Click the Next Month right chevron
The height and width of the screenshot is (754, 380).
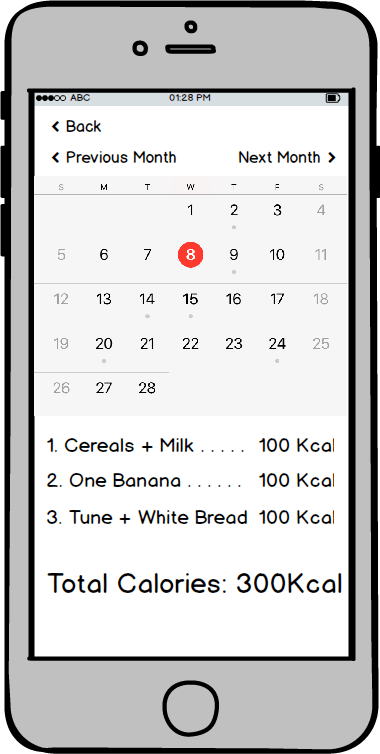(331, 157)
